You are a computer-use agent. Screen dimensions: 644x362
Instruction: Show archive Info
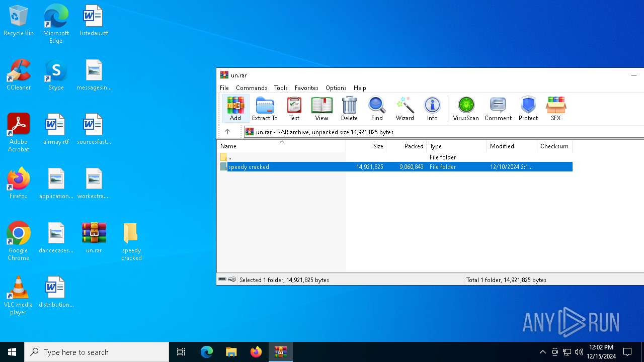tap(432, 109)
